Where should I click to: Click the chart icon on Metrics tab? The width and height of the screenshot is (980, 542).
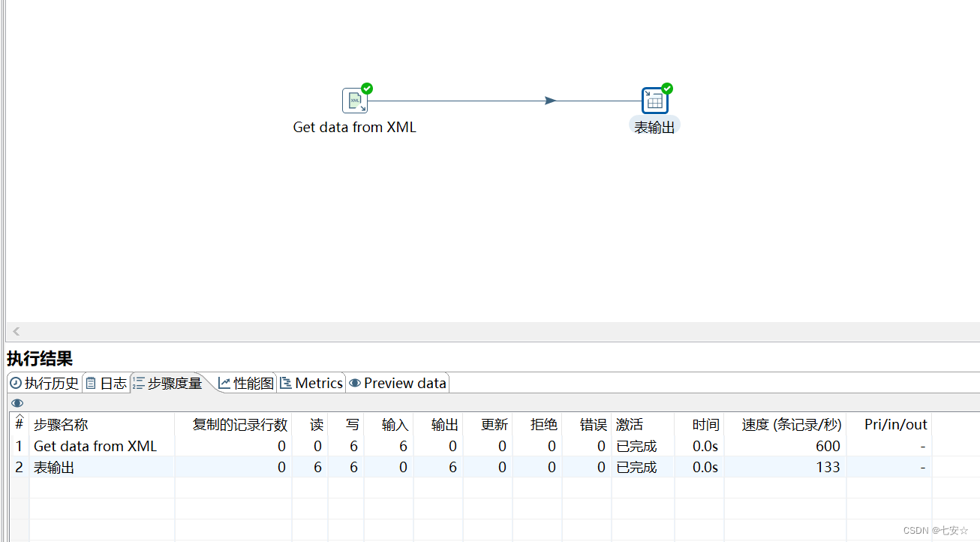point(286,383)
